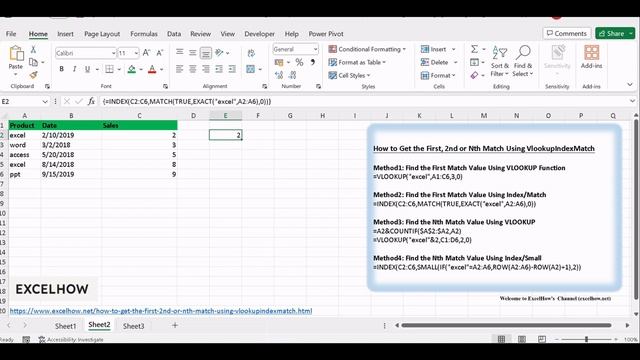Set middle vertical alignment
The width and height of the screenshot is (640, 360).
(193, 52)
